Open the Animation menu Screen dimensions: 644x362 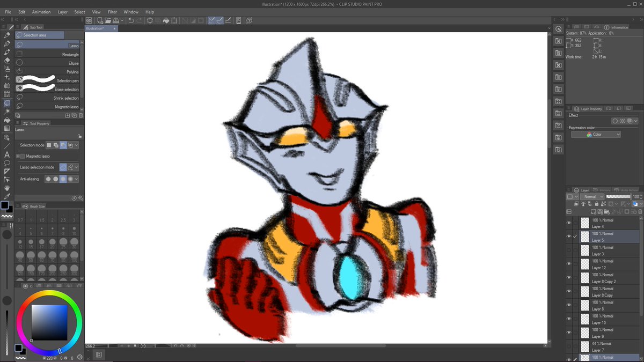coord(41,12)
